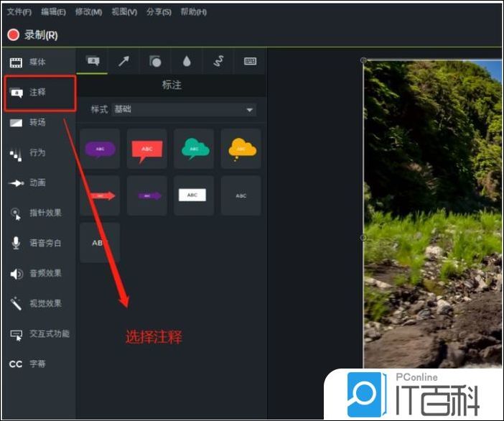Click the red 录制(R) record button
This screenshot has height=421, width=504.
[32, 34]
